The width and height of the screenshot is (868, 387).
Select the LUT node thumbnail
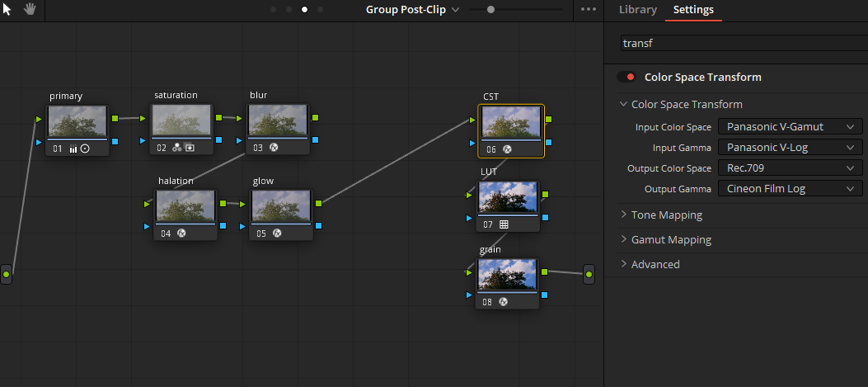[508, 197]
